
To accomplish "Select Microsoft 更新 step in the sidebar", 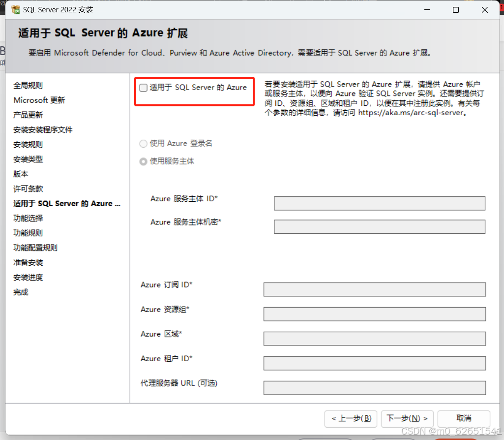I will pos(39,100).
